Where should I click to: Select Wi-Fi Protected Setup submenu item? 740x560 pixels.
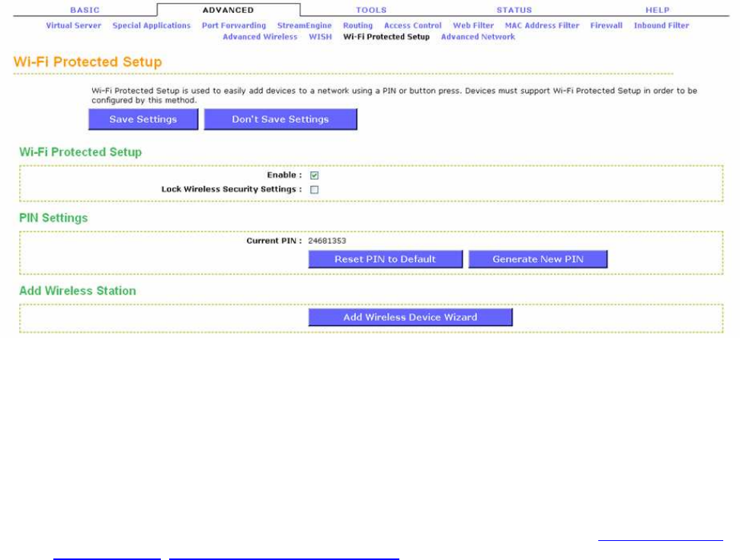386,37
